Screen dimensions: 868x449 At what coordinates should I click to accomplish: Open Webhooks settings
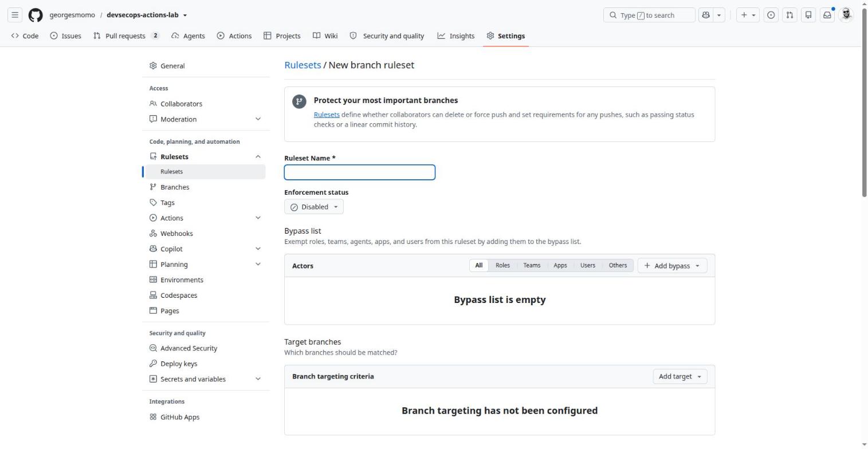[205, 234]
